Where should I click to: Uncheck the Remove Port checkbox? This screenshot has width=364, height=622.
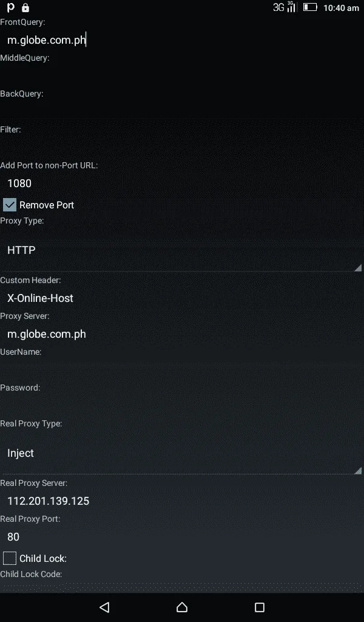click(10, 205)
